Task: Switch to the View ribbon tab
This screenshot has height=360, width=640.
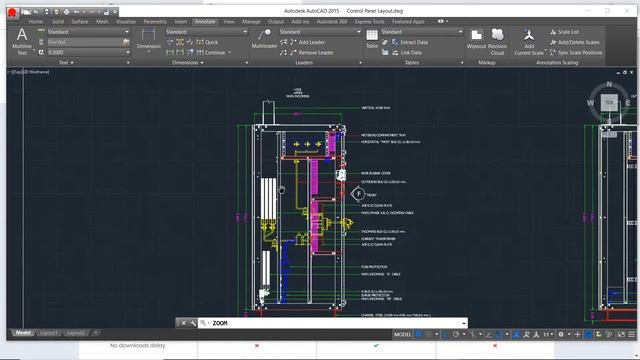Action: [x=229, y=22]
